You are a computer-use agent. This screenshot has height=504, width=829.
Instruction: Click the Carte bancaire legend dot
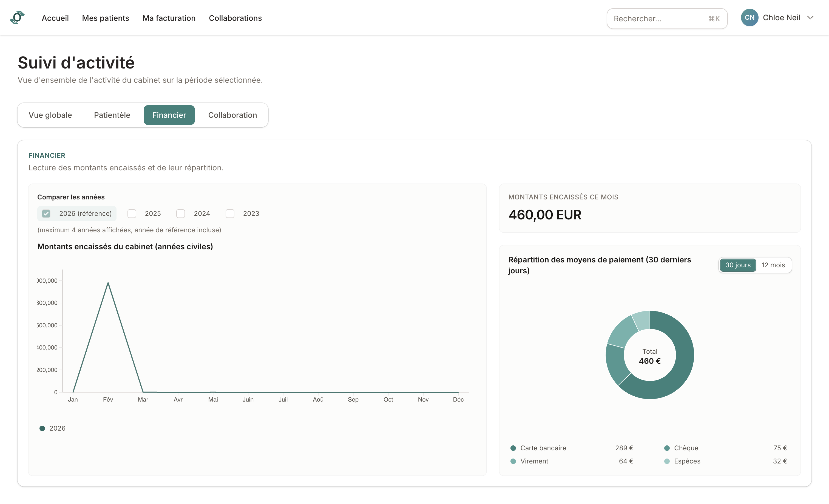(x=513, y=448)
